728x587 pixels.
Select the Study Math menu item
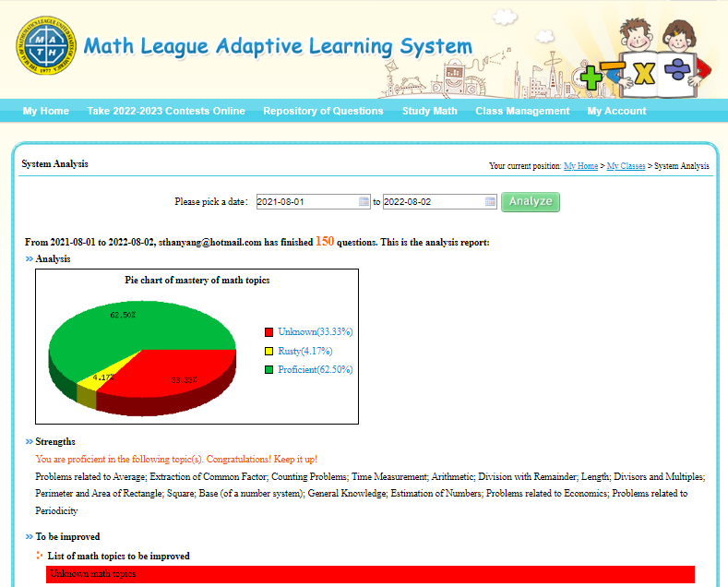[x=429, y=111]
